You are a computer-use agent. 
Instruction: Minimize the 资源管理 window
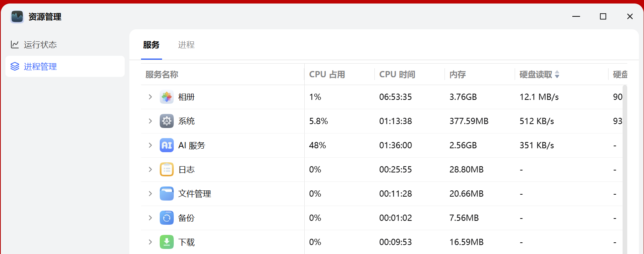click(576, 16)
